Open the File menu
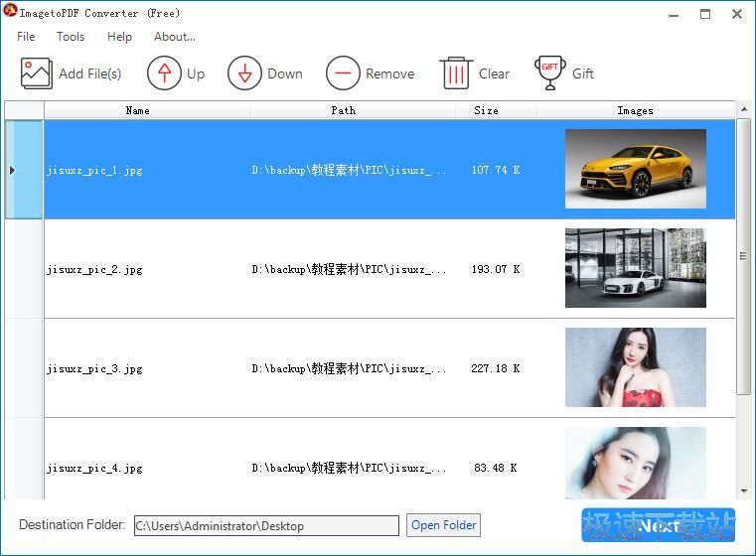The width and height of the screenshot is (756, 556). tap(26, 37)
